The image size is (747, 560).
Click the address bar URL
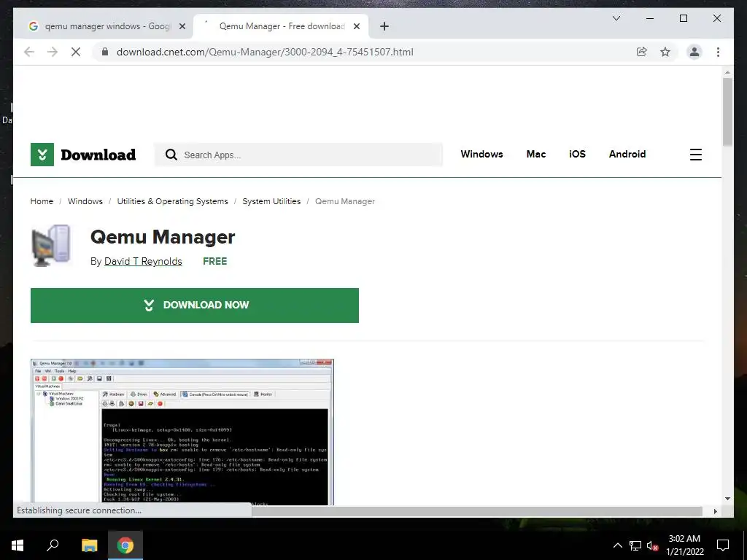pyautogui.click(x=265, y=52)
